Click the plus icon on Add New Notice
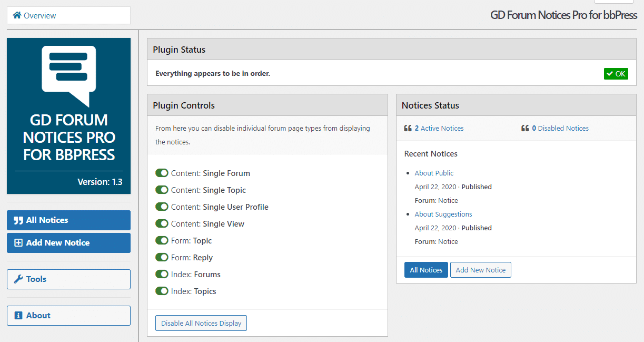Image resolution: width=644 pixels, height=342 pixels. (18, 243)
